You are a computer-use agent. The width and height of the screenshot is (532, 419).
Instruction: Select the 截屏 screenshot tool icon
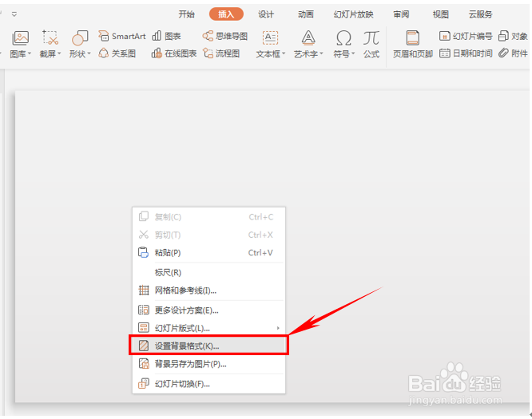[50, 38]
